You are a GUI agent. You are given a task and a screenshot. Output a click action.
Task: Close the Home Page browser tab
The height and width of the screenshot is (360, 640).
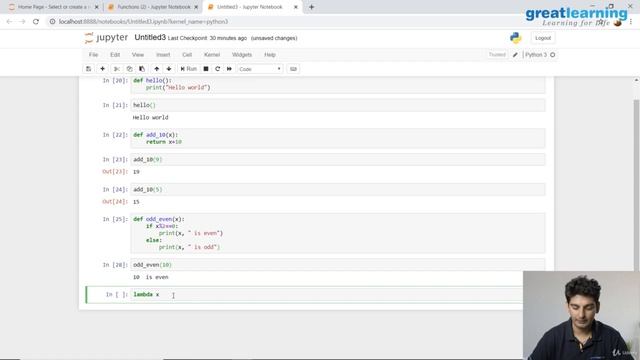click(x=96, y=7)
